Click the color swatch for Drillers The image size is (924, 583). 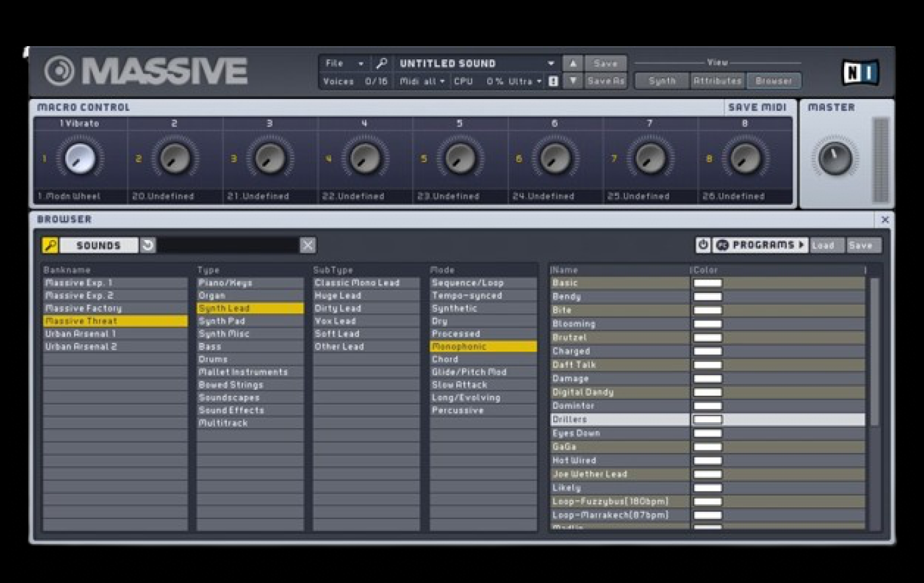click(x=708, y=419)
